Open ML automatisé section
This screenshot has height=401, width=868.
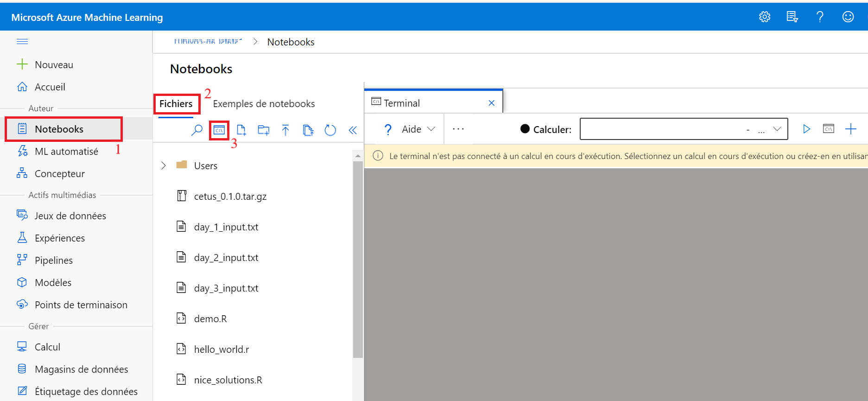tap(57, 151)
